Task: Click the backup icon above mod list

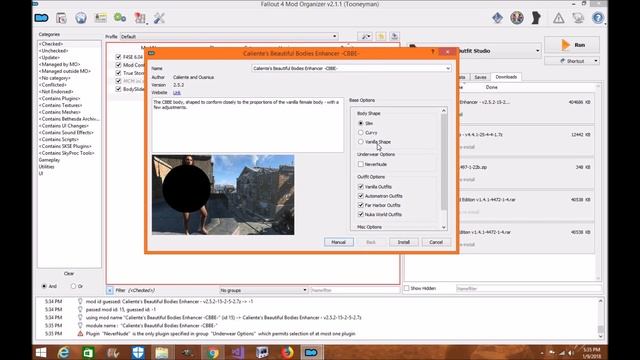Action: click(x=394, y=36)
